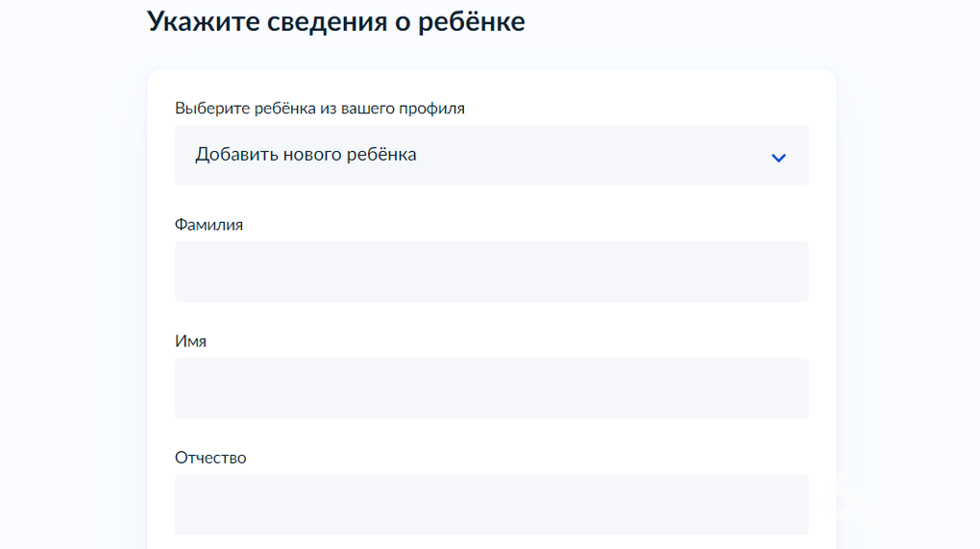Place cursor in the surname (Фамилия) box
The height and width of the screenshot is (549, 980).
(491, 271)
